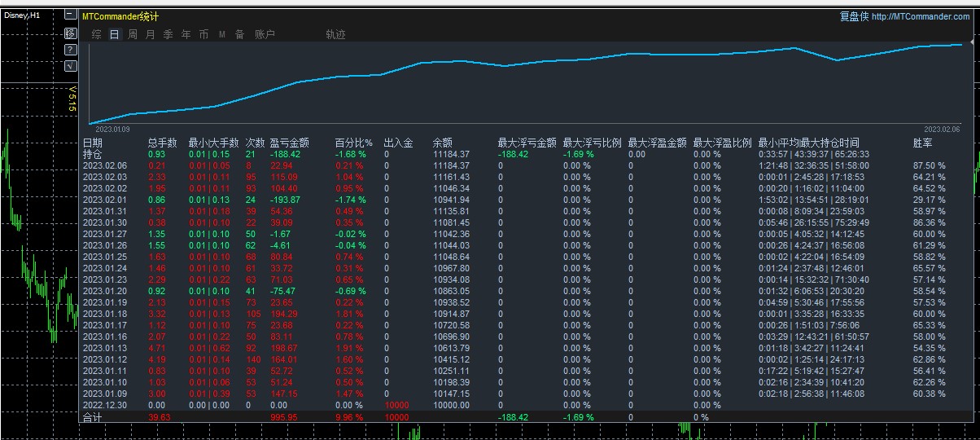Select the 2023.01.25 date row
980x440 pixels.
(105, 257)
